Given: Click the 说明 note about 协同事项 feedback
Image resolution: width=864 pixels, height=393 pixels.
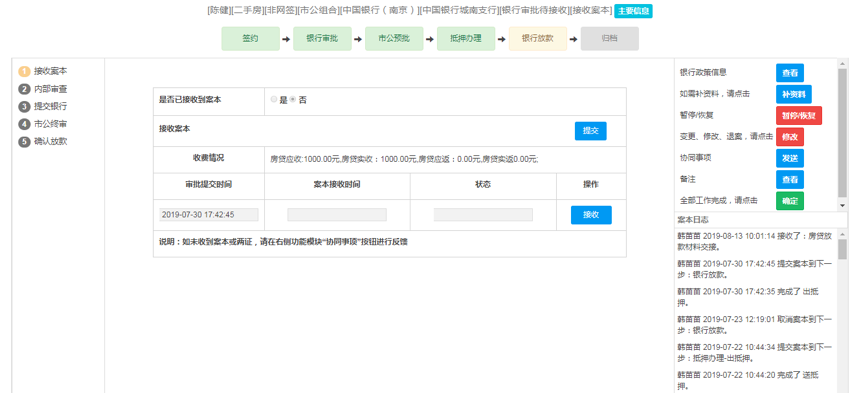Looking at the screenshot, I should [283, 241].
